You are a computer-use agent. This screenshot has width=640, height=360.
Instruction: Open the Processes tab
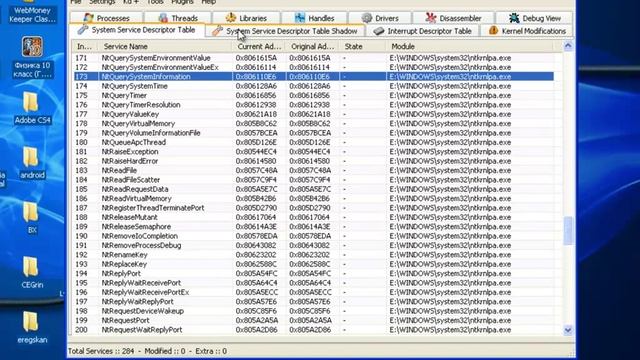point(106,18)
